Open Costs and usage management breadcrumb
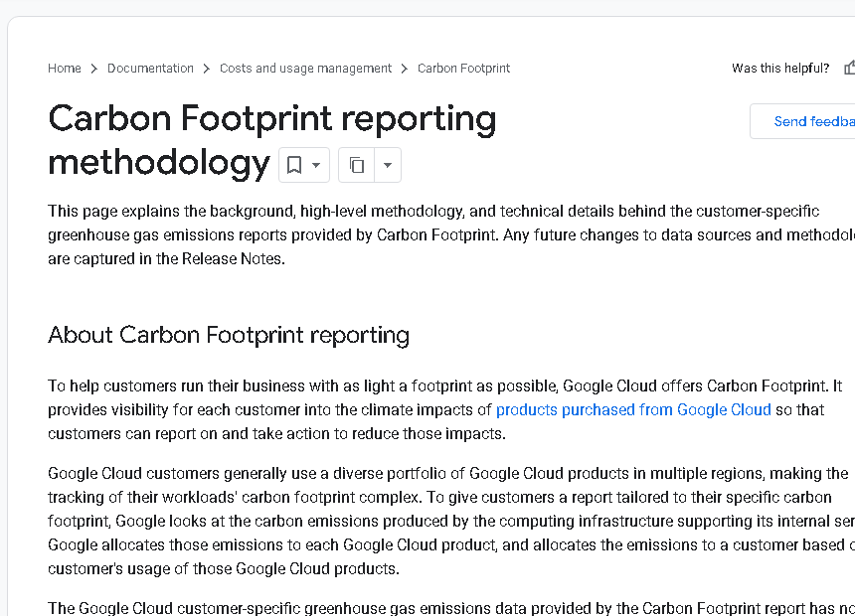Viewport: 855px width, 616px height. pyautogui.click(x=305, y=69)
